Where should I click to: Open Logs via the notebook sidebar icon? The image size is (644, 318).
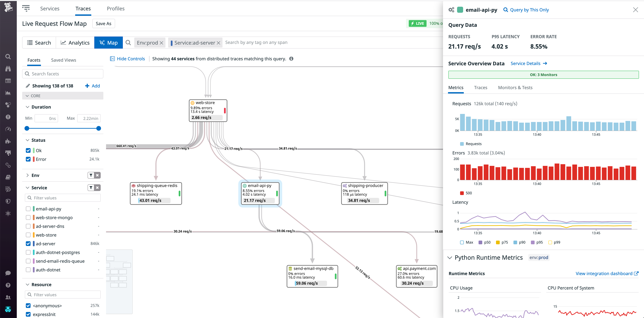[8, 177]
